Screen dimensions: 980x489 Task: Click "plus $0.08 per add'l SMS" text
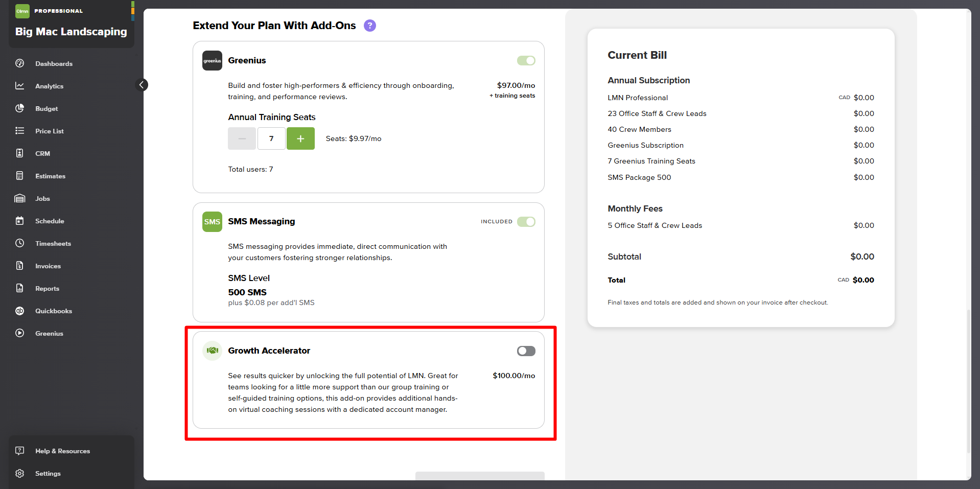[x=271, y=302]
